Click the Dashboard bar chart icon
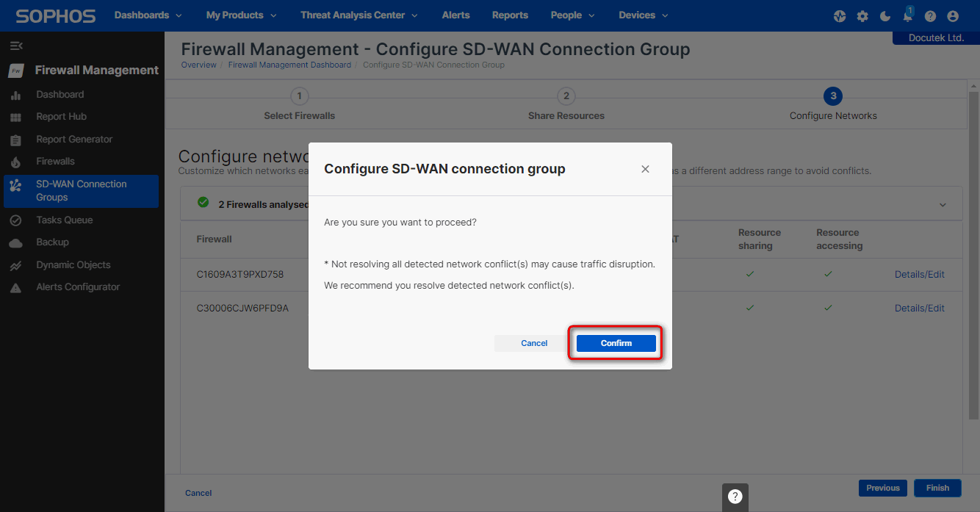Viewport: 980px width, 512px height. click(x=15, y=95)
